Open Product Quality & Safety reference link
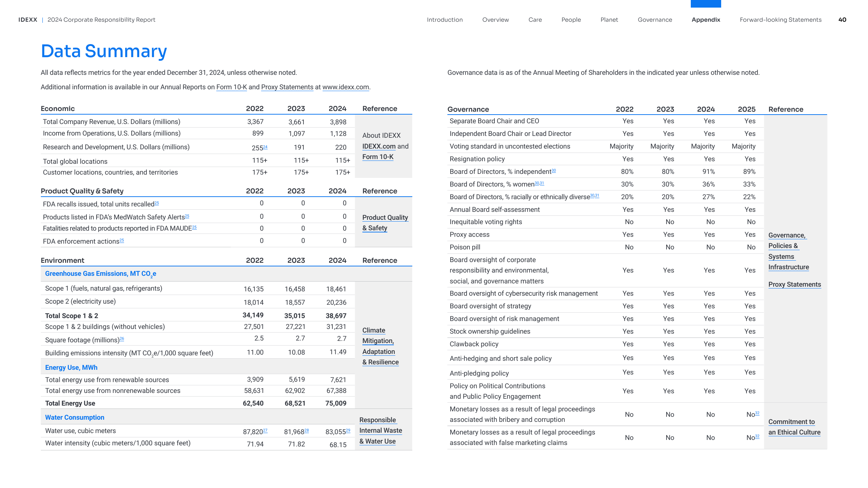The image size is (868, 488). click(x=385, y=223)
